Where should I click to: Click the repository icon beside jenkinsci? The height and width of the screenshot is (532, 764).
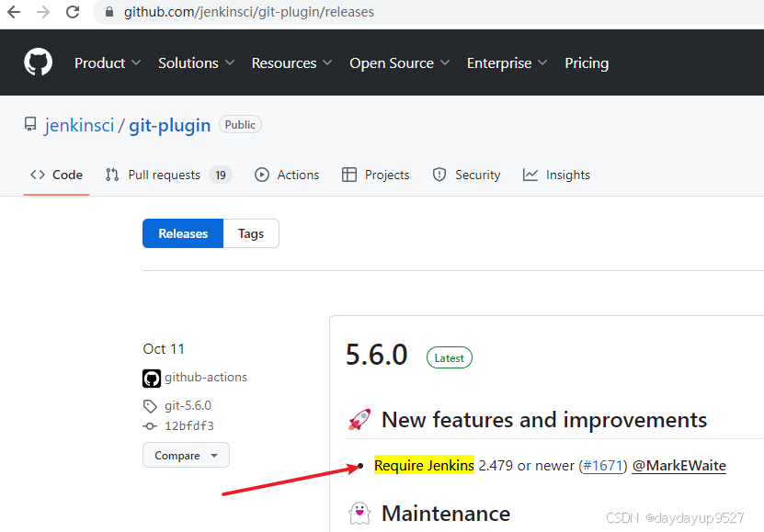tap(30, 125)
